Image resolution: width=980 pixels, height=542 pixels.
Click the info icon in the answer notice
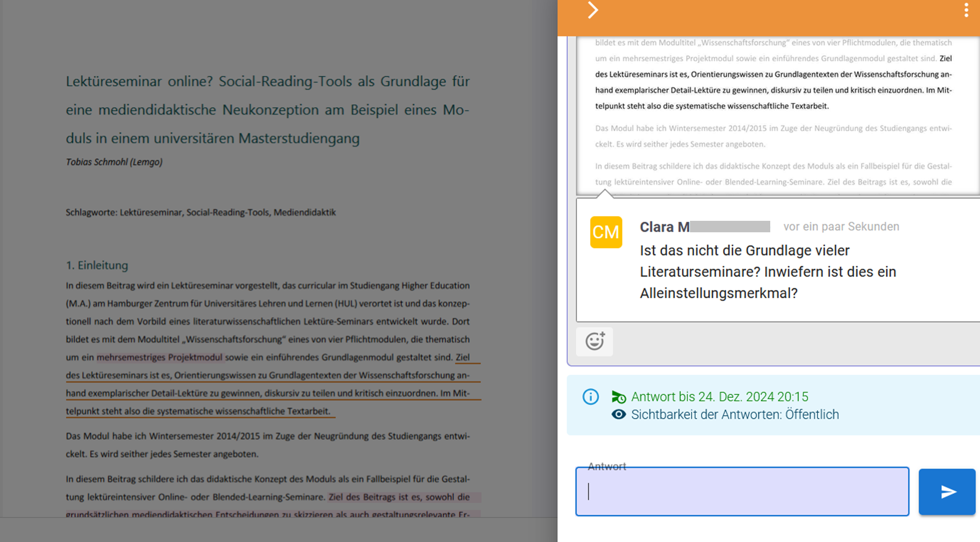coord(591,397)
